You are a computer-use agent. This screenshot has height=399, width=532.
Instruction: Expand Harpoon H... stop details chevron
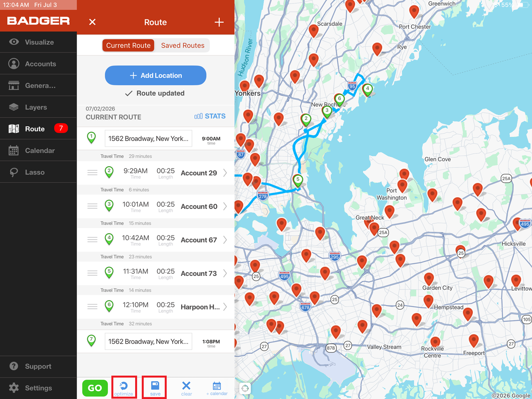(x=225, y=307)
